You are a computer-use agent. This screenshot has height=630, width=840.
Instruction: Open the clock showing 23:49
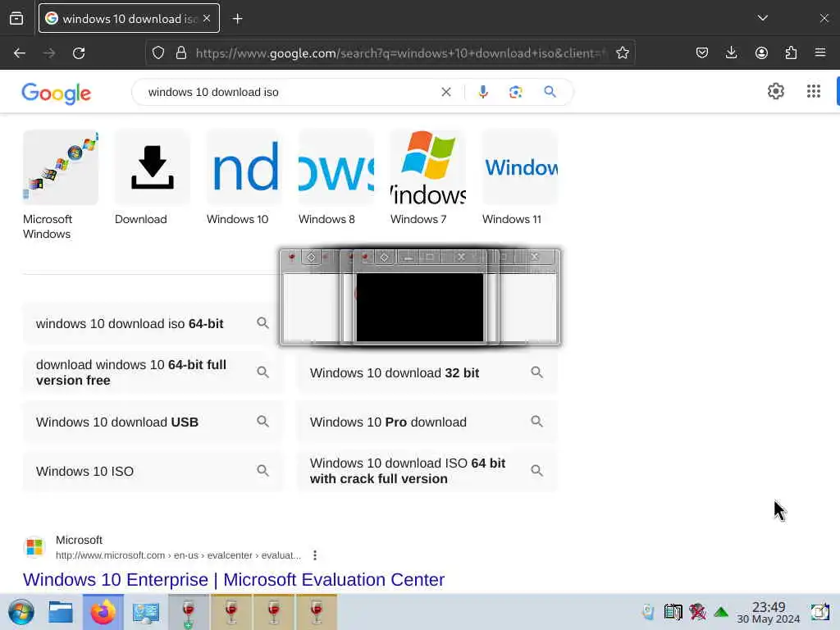coord(768,612)
